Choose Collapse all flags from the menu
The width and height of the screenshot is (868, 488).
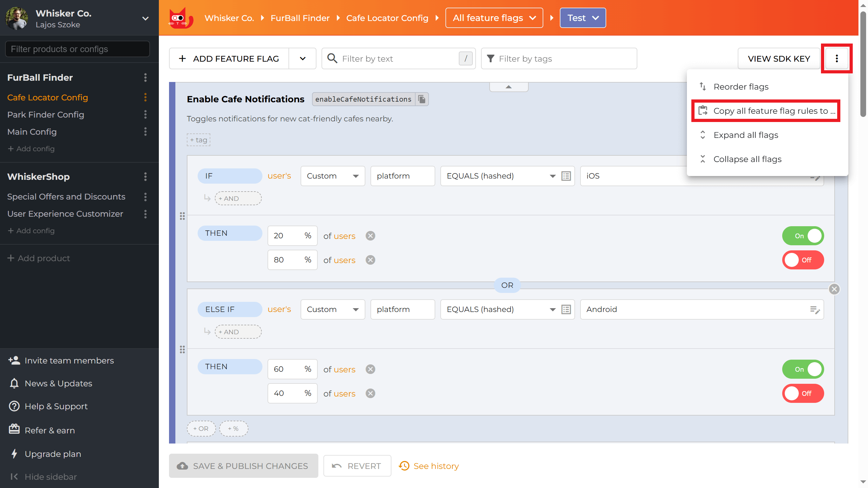click(747, 159)
